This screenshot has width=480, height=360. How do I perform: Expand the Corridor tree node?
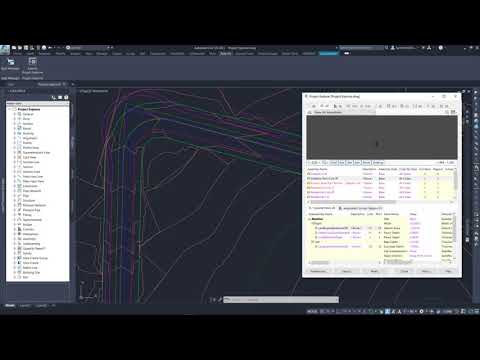click(x=15, y=229)
